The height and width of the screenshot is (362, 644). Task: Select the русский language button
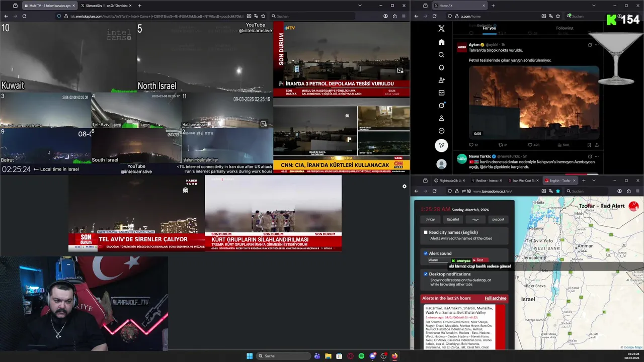point(498,219)
